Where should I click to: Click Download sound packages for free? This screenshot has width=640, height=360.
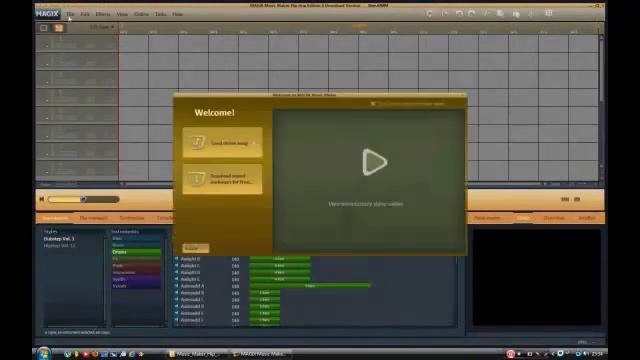[x=222, y=179]
